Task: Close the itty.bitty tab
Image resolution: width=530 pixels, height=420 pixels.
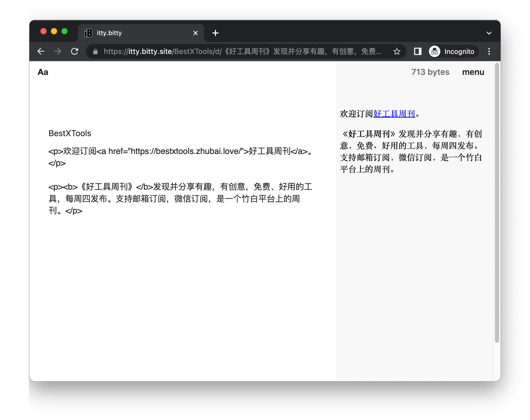Action: click(x=196, y=33)
